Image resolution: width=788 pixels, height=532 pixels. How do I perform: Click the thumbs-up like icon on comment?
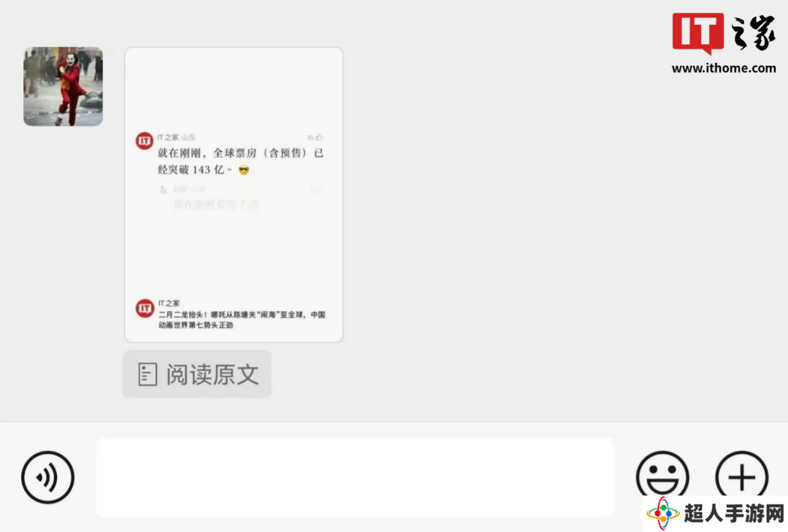tap(319, 137)
